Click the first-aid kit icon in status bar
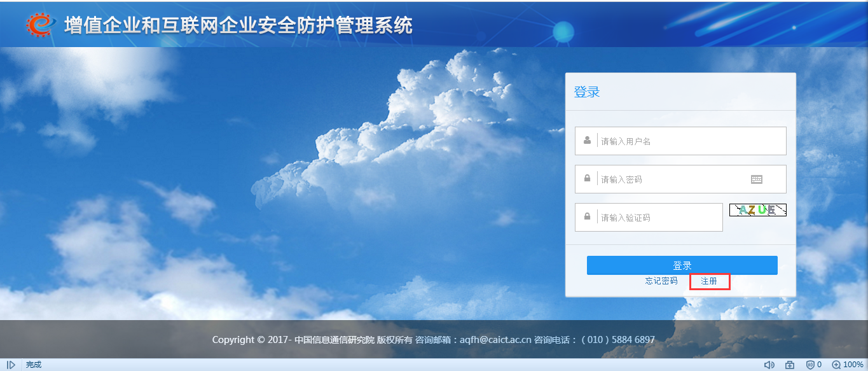This screenshot has width=868, height=371. [x=790, y=365]
